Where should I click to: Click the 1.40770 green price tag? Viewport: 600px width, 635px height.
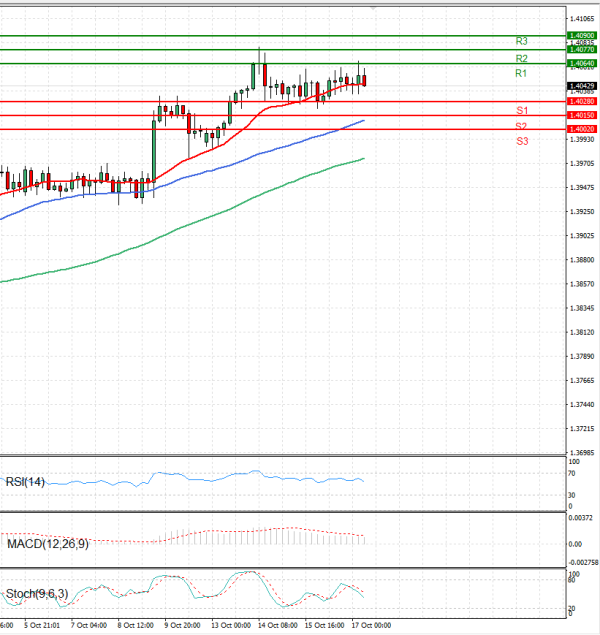coord(582,49)
